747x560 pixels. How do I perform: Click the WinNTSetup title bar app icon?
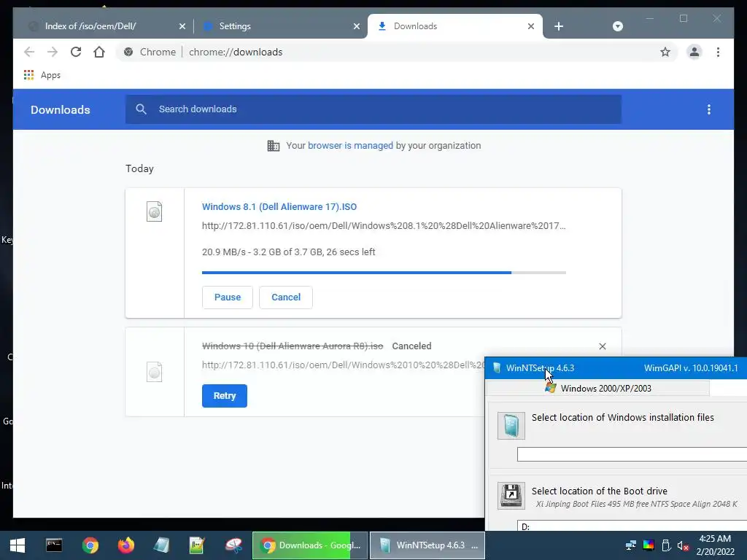496,368
